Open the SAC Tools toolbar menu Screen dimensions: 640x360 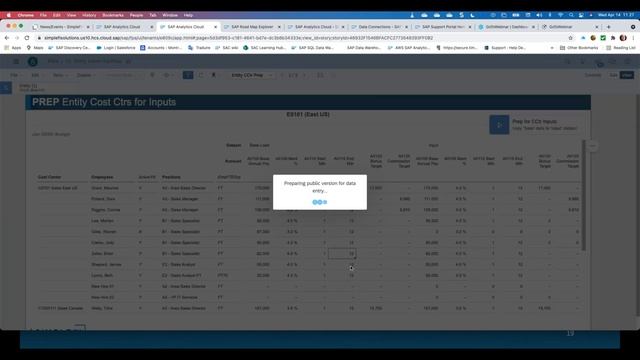point(60,75)
